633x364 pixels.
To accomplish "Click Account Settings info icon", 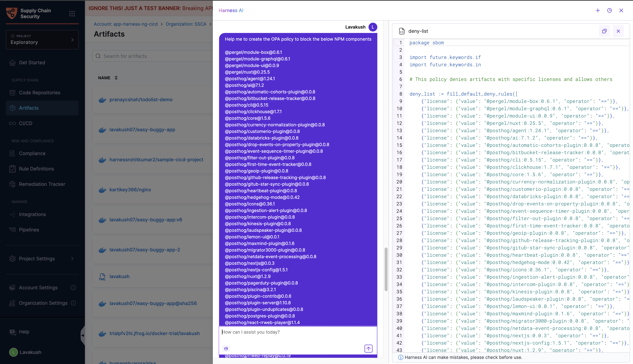I will coord(73,287).
